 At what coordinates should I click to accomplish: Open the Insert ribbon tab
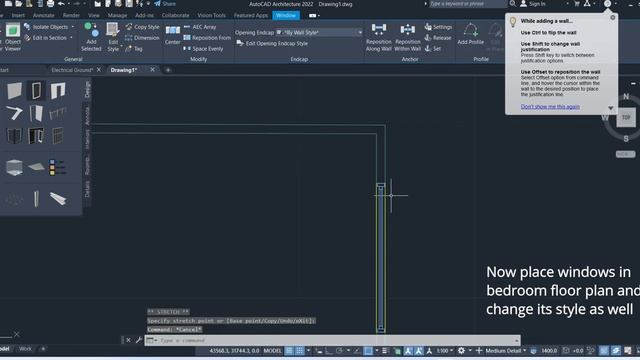18,16
